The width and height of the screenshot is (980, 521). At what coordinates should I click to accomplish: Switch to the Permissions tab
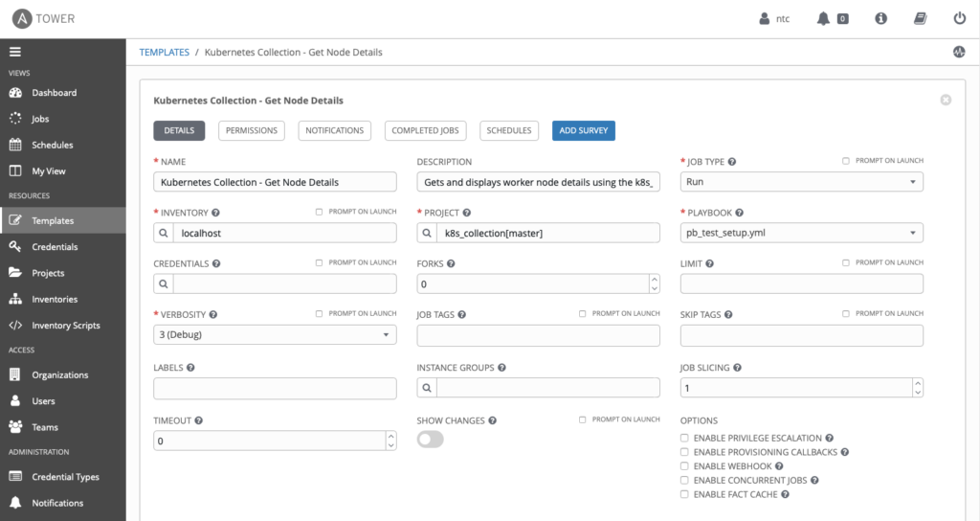[252, 130]
